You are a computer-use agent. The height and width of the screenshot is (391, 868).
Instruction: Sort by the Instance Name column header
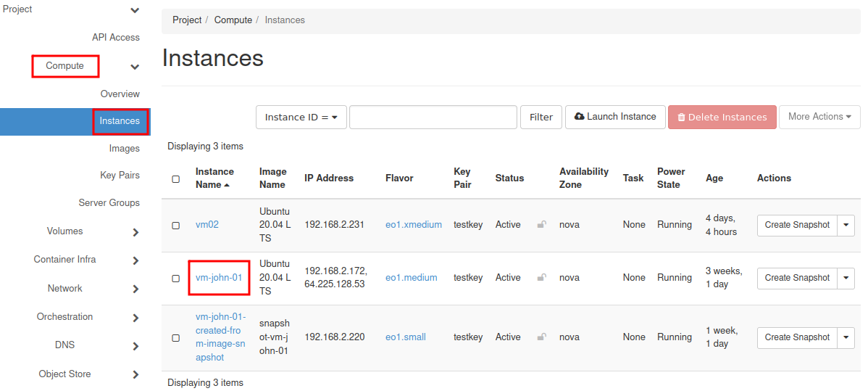pos(214,178)
